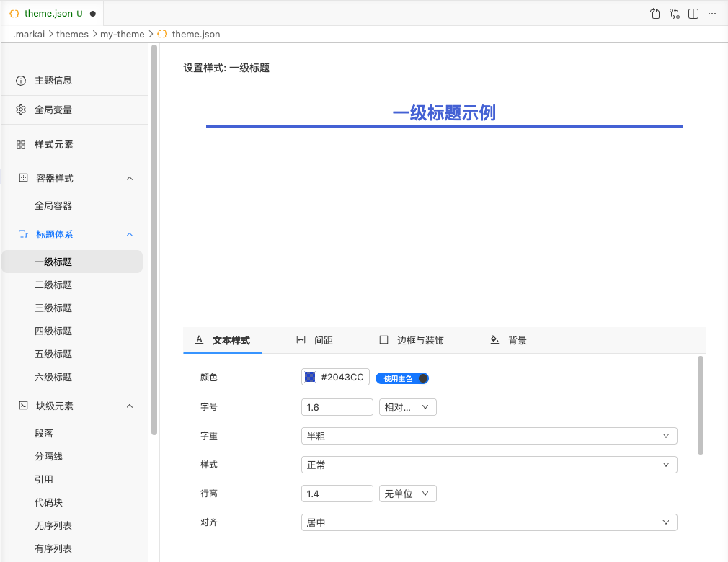Click the properties panel vertical scrollbar
The image size is (728, 562).
(x=701, y=405)
